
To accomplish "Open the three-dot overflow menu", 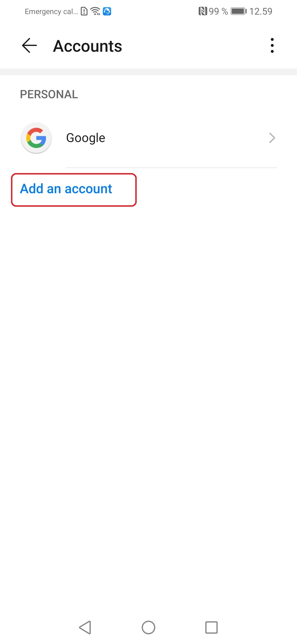I will 272,45.
